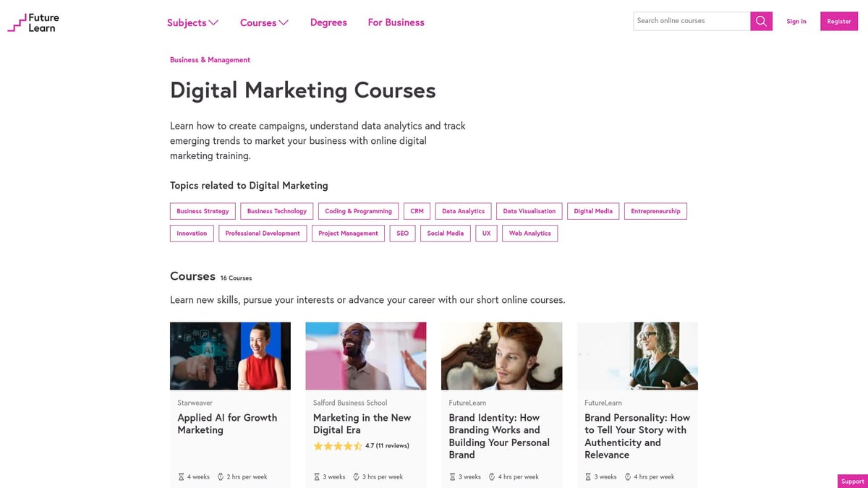This screenshot has width=868, height=488.
Task: Select the Business Technology topic tag
Action: tap(277, 211)
